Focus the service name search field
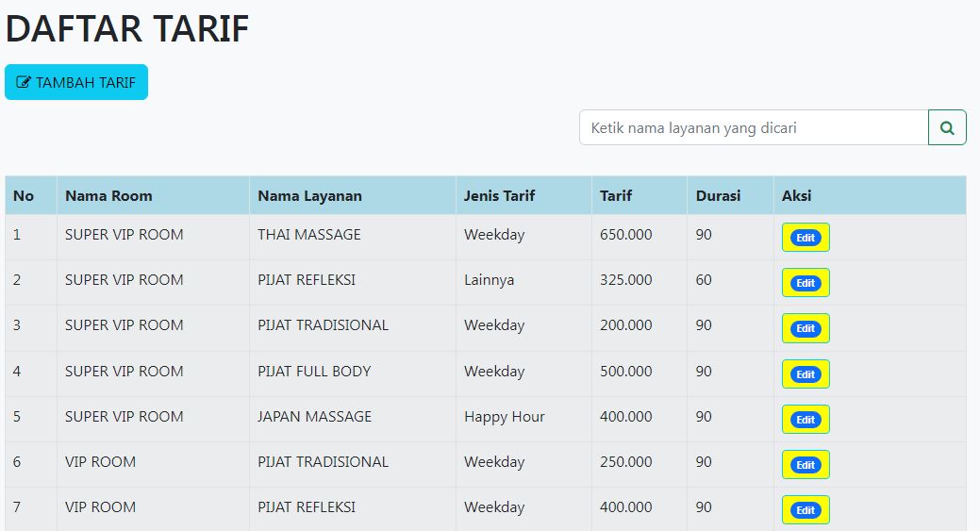 pyautogui.click(x=754, y=127)
